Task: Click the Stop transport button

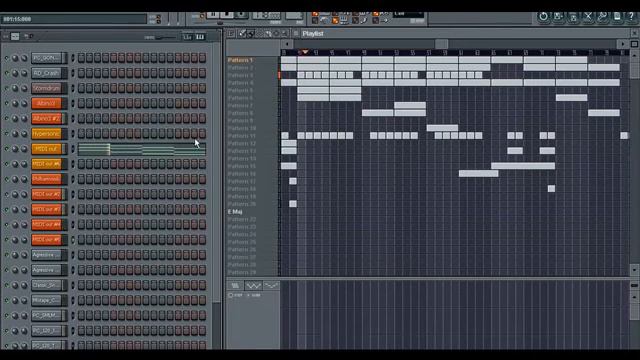Action: pos(227,16)
